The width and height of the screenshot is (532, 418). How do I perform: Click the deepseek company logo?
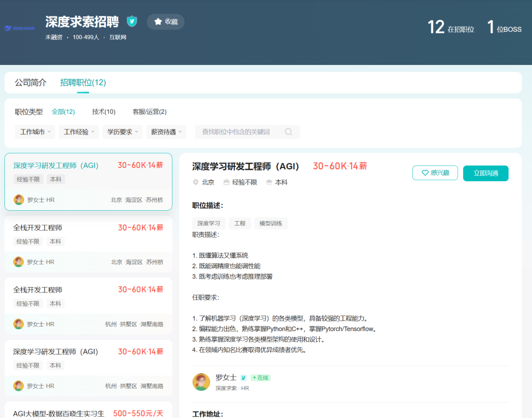click(20, 28)
